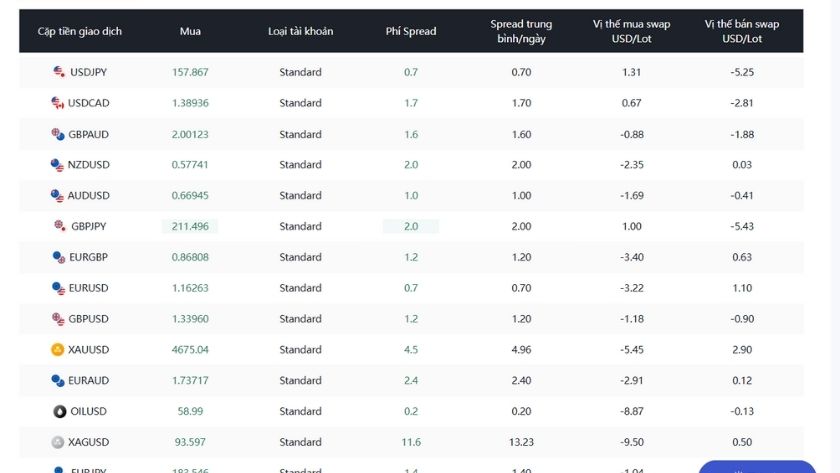Click the EURGBP pair name
Screen dimensions: 840x473
pos(89,257)
